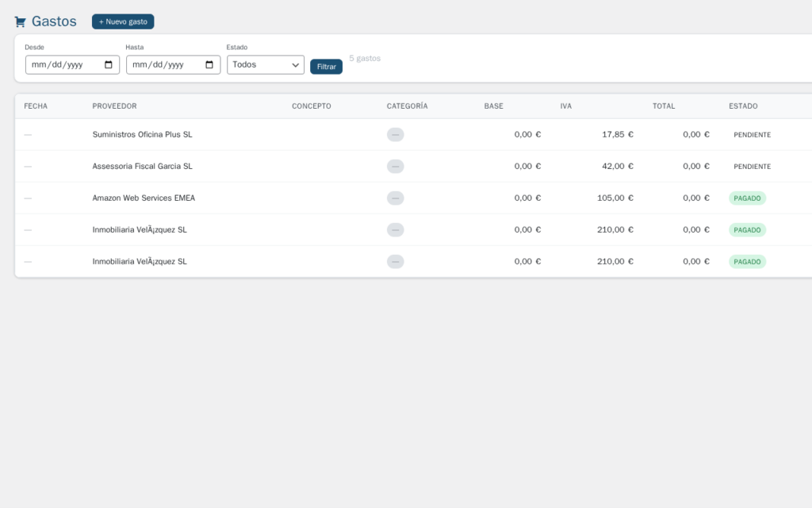This screenshot has width=812, height=508.
Task: Open the Desde calendar picker icon
Action: point(108,64)
